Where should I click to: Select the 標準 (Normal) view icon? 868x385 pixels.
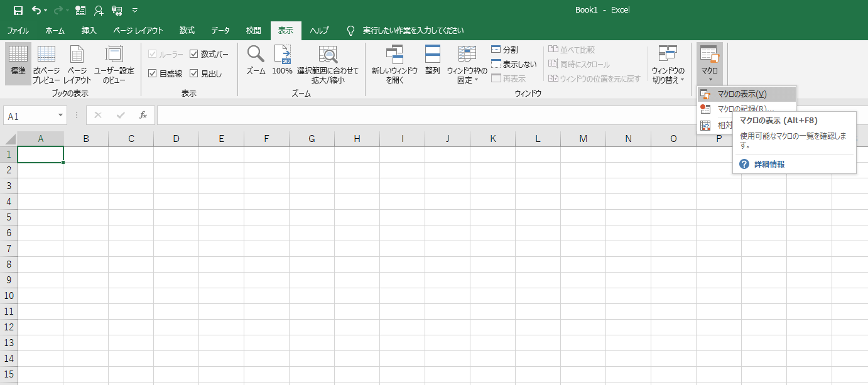coord(18,63)
